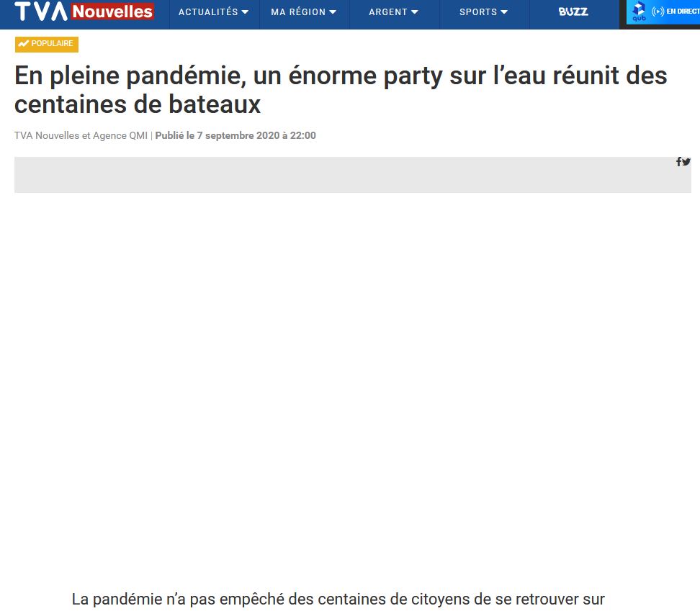Open the BUZZ section logo
The height and width of the screenshot is (611, 700).
[x=573, y=12]
